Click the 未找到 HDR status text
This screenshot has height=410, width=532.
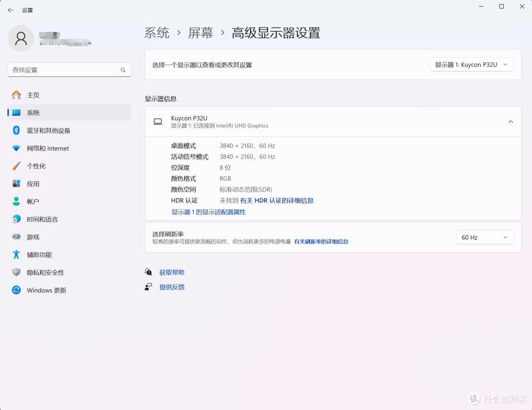pos(229,200)
